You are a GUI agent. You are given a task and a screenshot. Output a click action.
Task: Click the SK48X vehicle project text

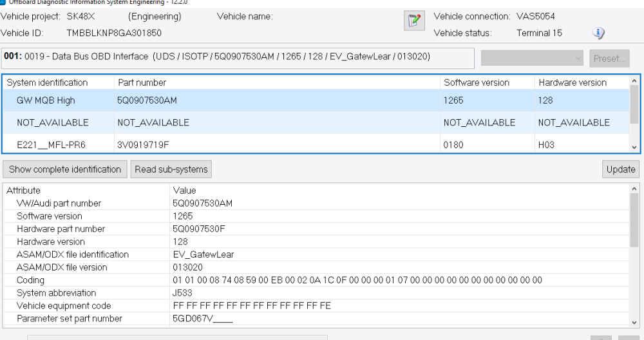[x=80, y=17]
